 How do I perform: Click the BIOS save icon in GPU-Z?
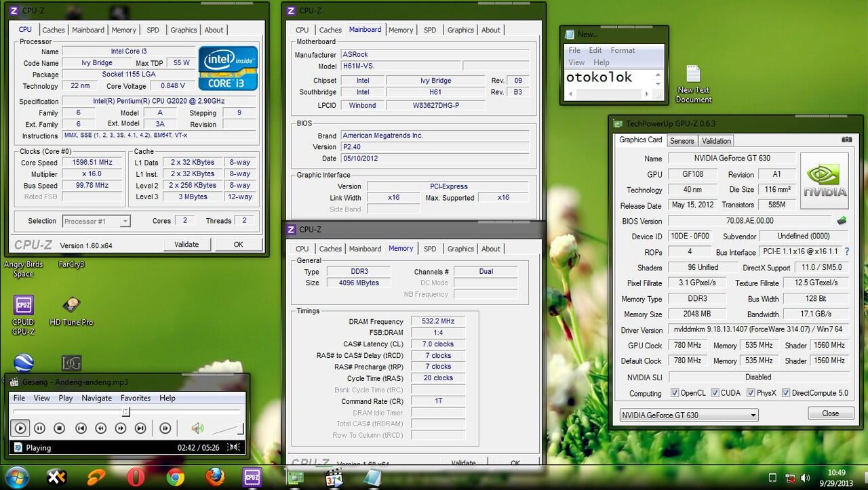(842, 220)
